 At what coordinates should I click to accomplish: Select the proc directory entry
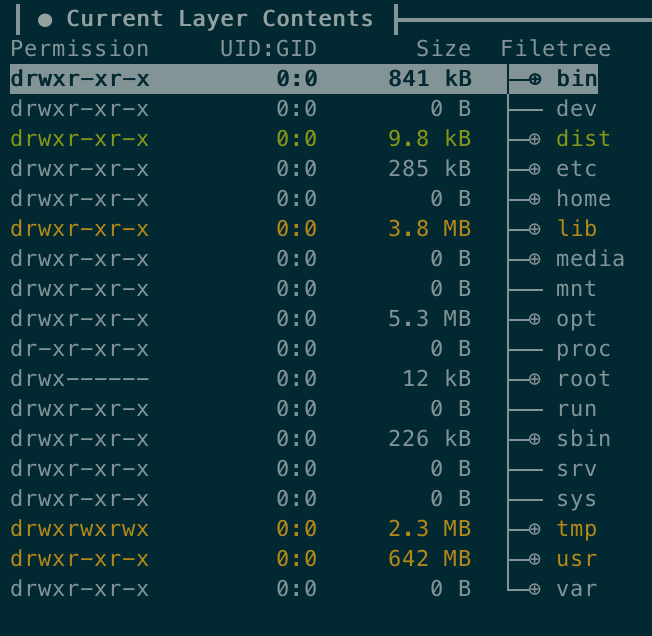[311, 349]
